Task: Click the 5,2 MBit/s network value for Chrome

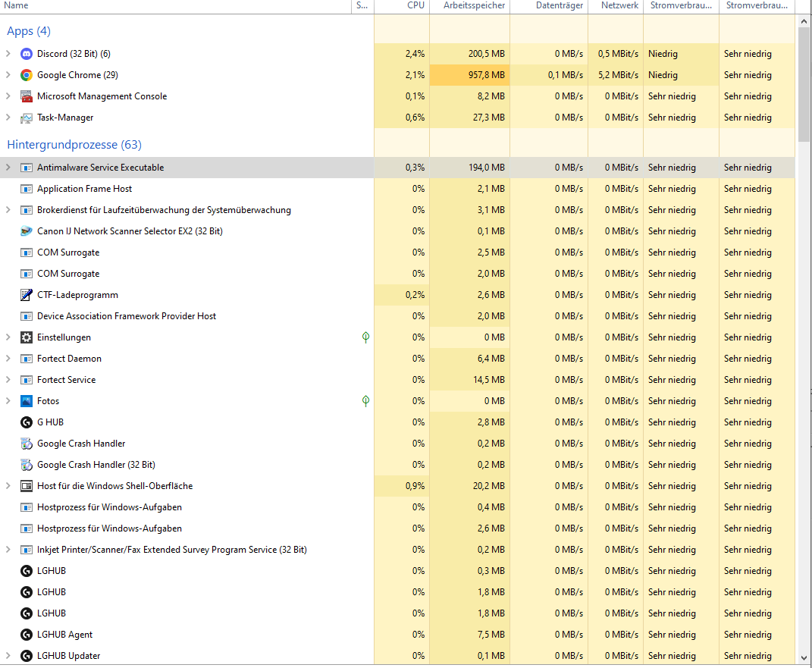Action: [619, 75]
